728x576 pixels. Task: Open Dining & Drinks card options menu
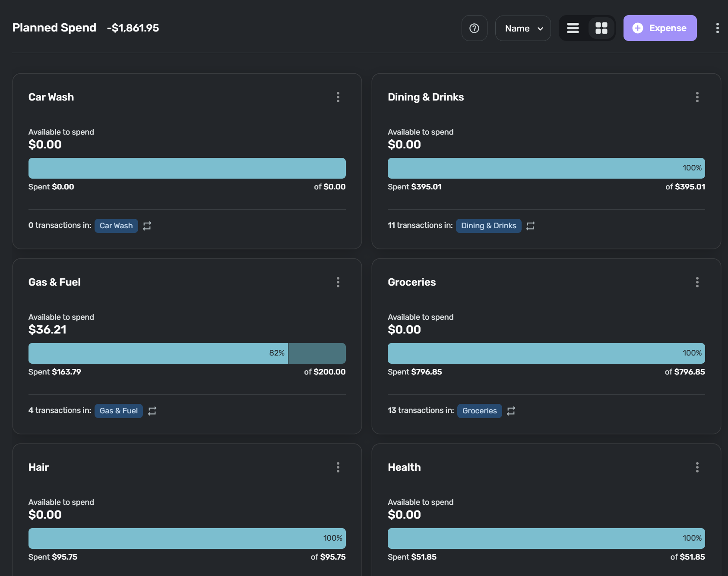pyautogui.click(x=697, y=97)
